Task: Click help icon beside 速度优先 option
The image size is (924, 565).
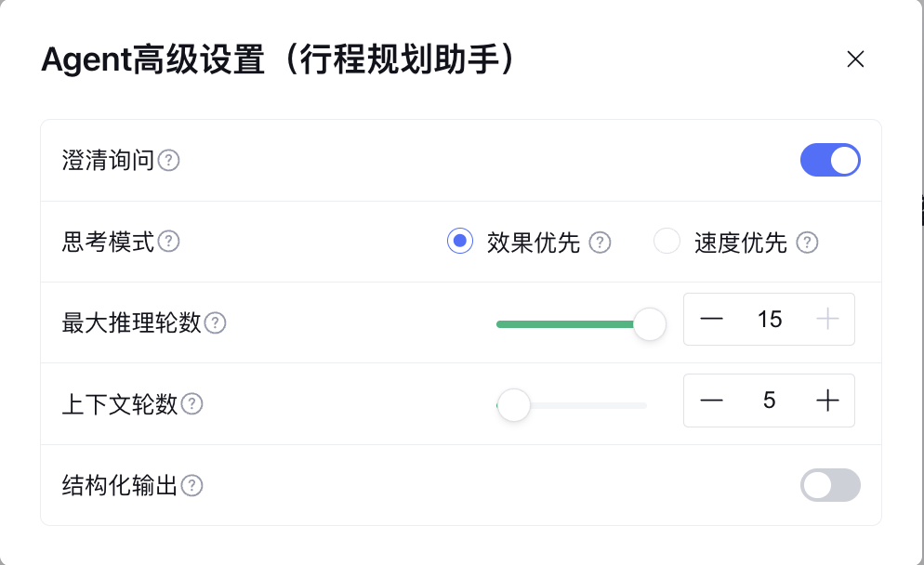Action: pos(808,243)
